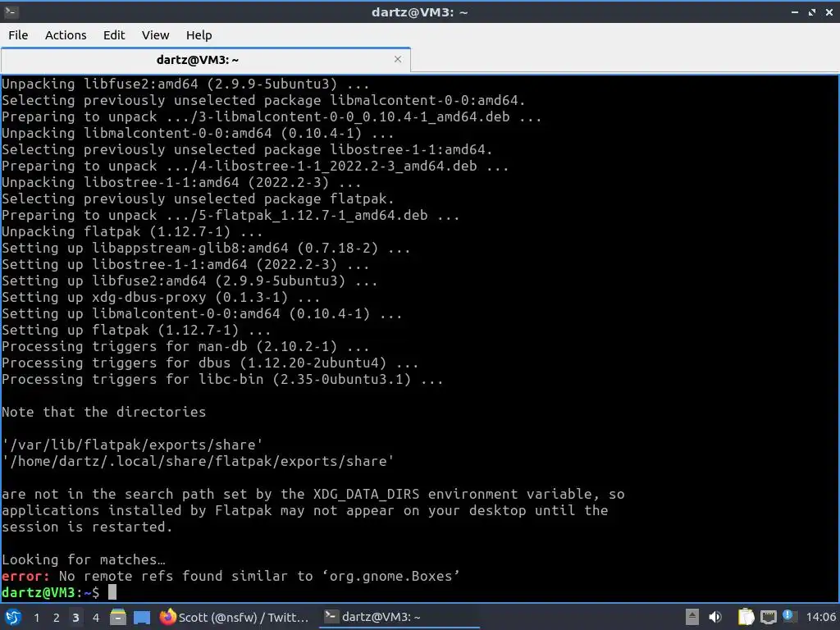Image resolution: width=840 pixels, height=630 pixels.
Task: Switch to workspace 2
Action: 57,618
